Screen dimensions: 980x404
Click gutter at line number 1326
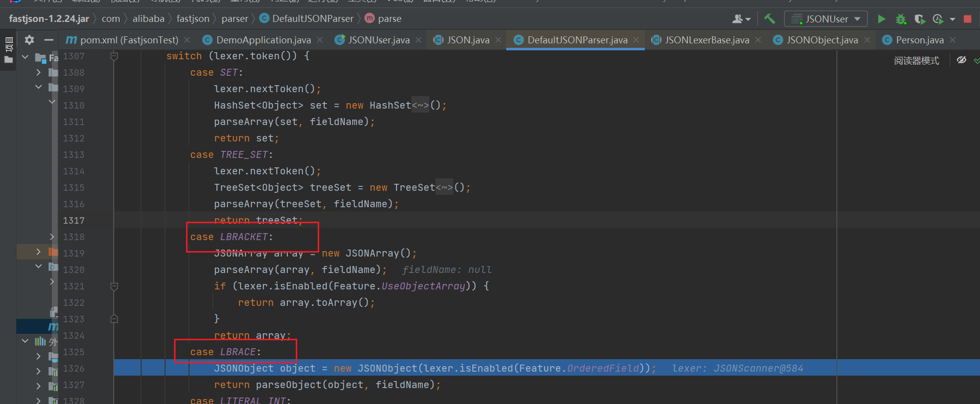(x=74, y=368)
